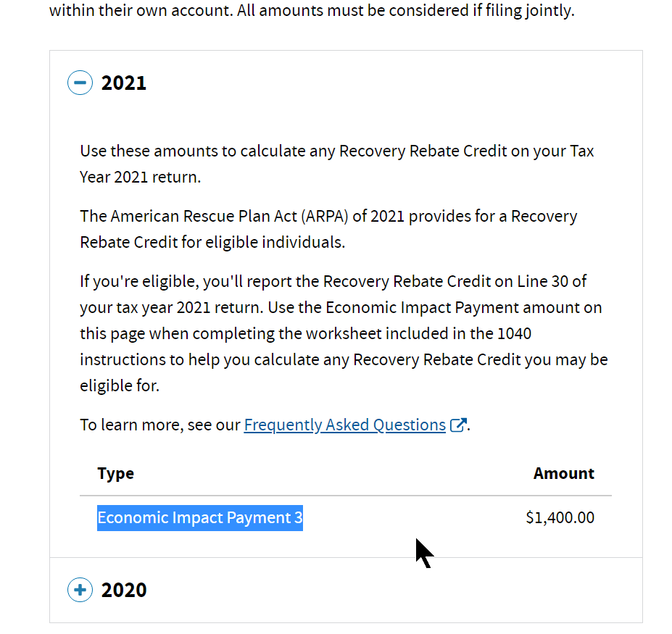Click the 2021 accordion heading text
672x634 pixels.
coord(124,83)
